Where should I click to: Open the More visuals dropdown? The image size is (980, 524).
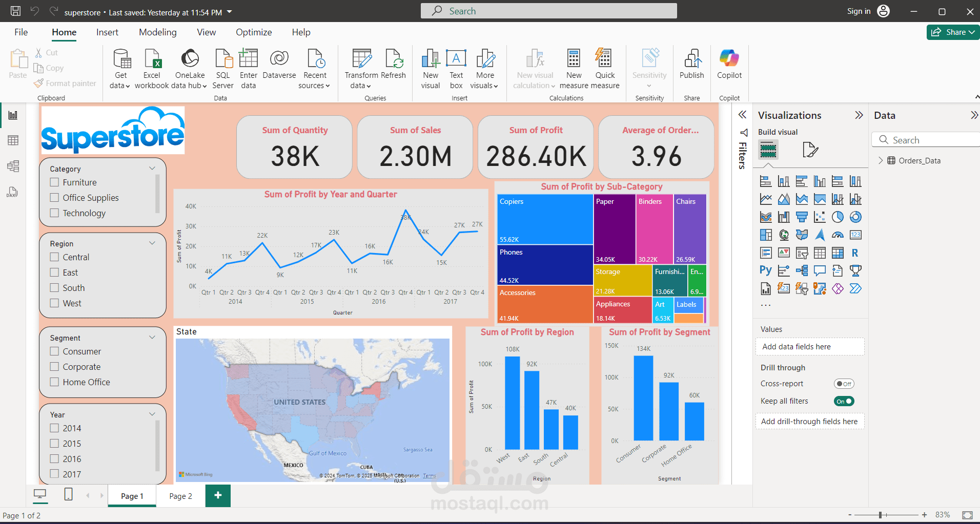pos(484,69)
